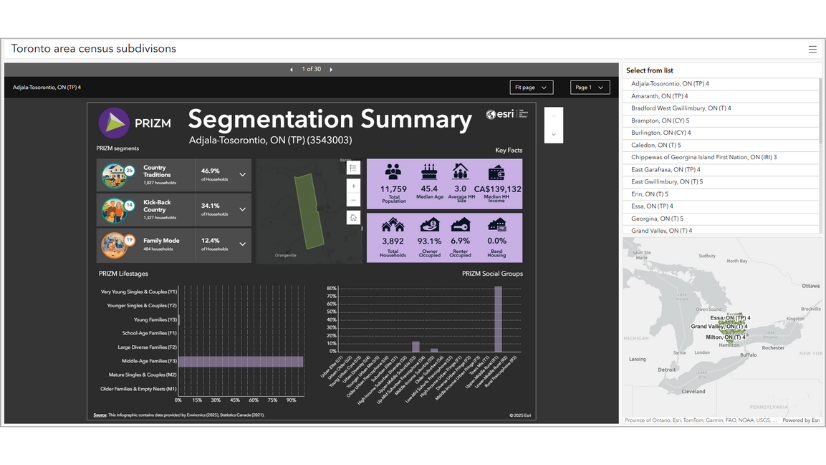This screenshot has height=465, width=826.
Task: Select Georgina, ON (T) 5 from list
Action: [721, 219]
